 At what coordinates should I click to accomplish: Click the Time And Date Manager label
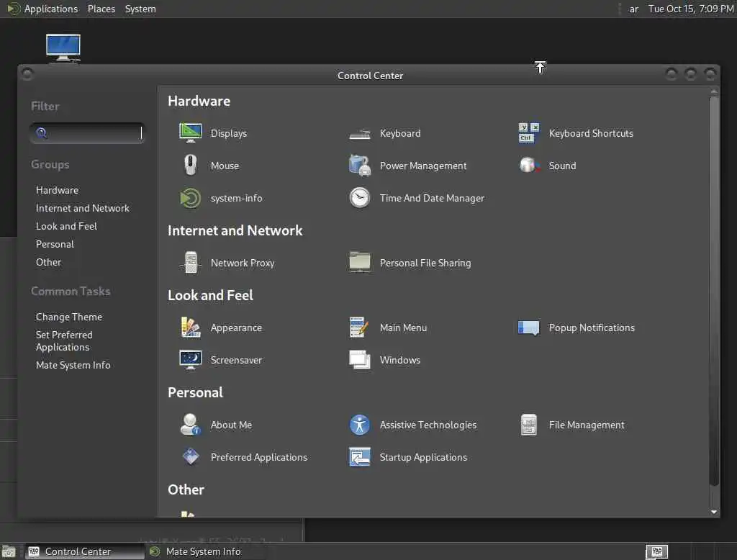432,198
